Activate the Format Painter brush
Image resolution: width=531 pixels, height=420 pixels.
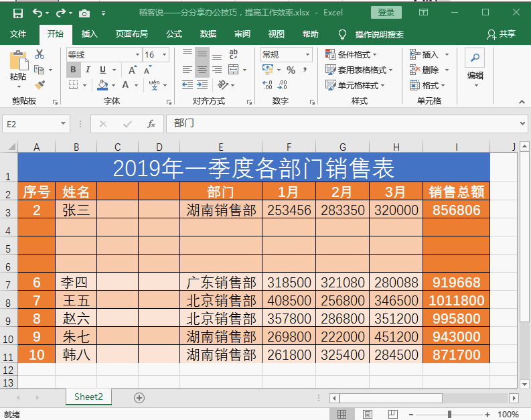point(40,84)
